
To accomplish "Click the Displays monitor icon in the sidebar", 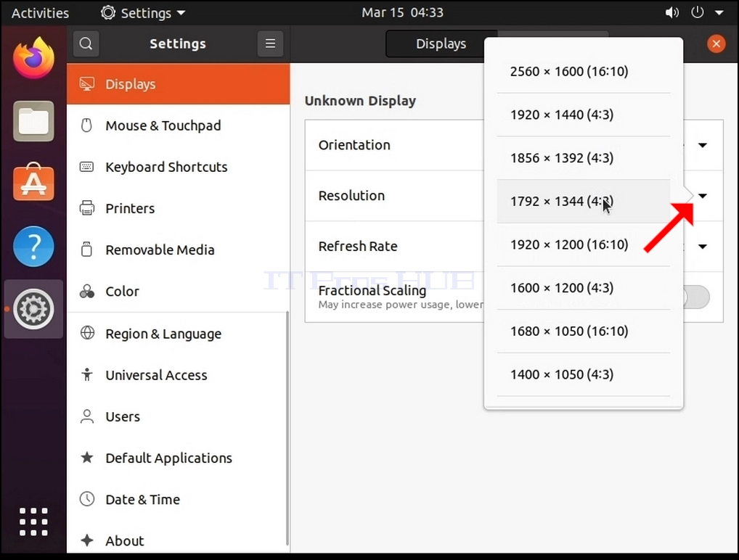I will (x=86, y=84).
